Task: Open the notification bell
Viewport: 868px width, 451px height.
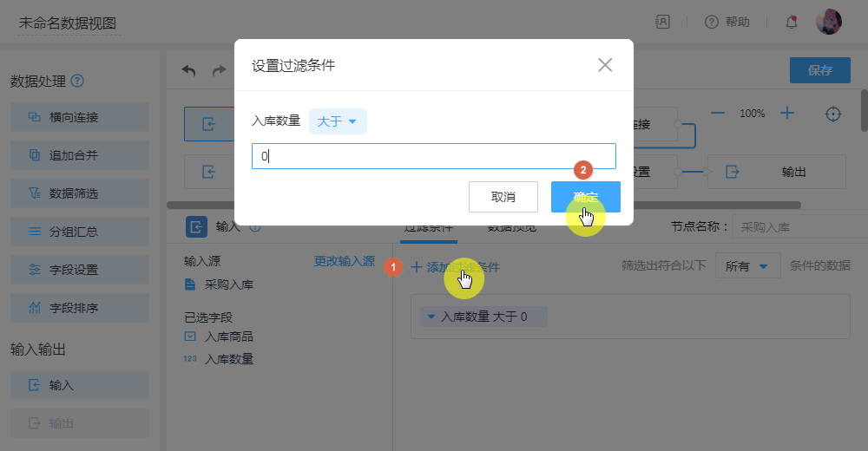Action: click(791, 23)
